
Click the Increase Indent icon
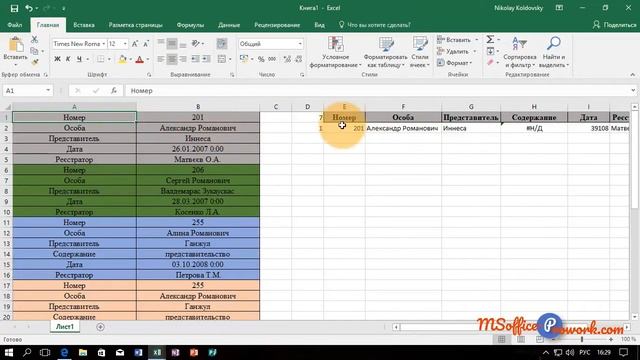pyautogui.click(x=207, y=59)
